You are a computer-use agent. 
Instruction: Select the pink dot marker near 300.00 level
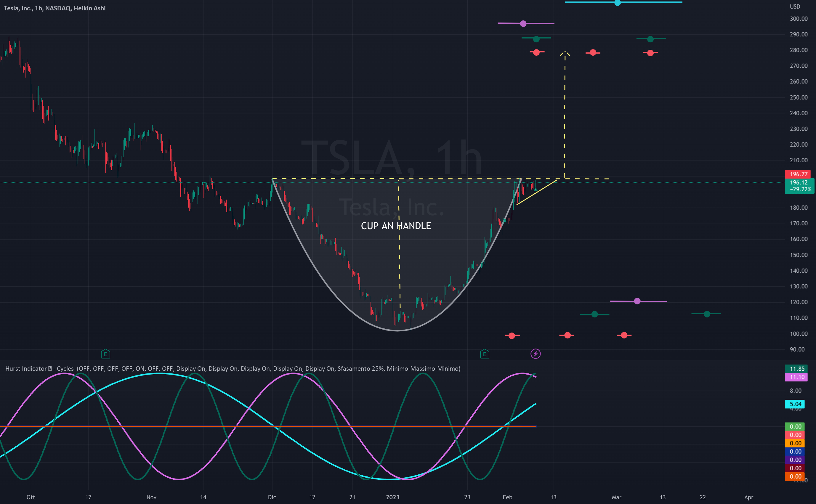[523, 23]
